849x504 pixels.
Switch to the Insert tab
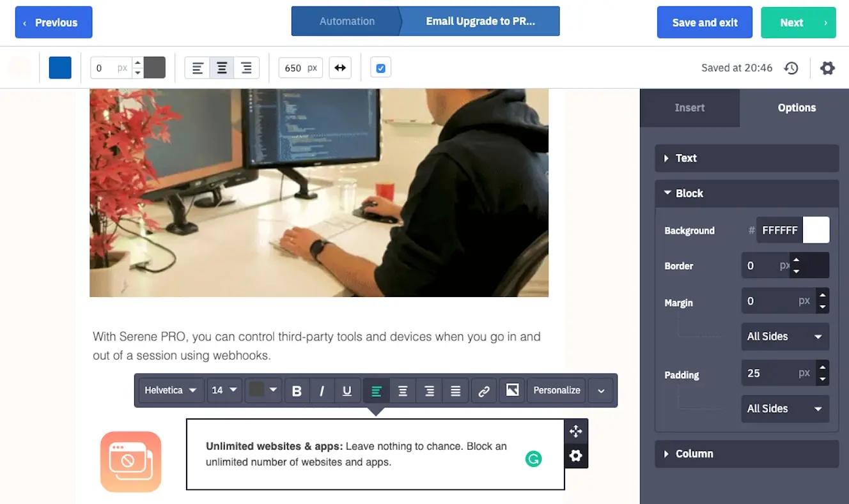point(689,107)
